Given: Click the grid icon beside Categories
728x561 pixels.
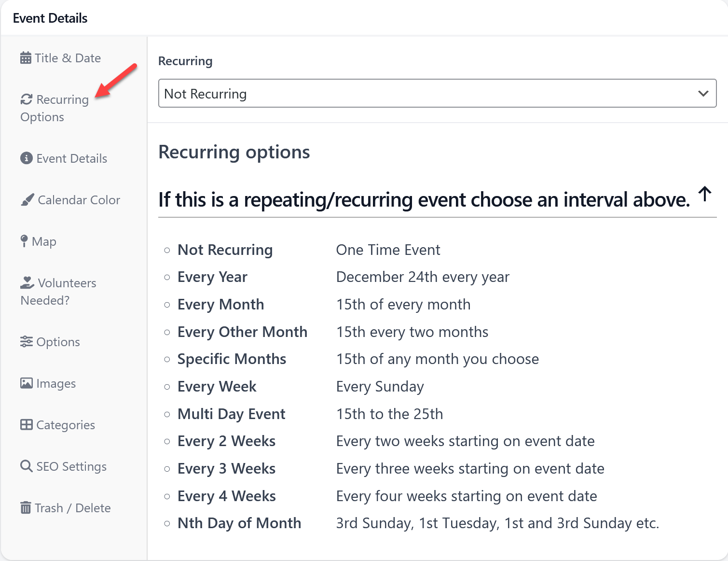Looking at the screenshot, I should tap(26, 425).
